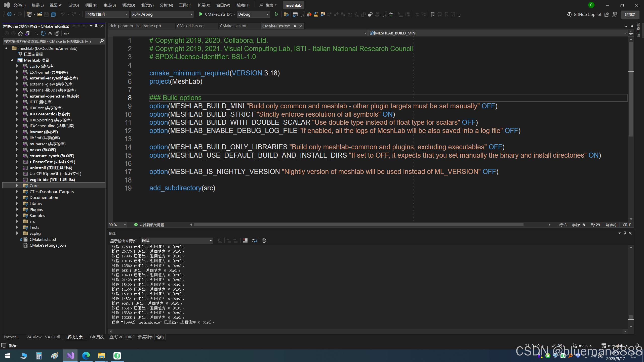Expand the Plugins folder node
The height and width of the screenshot is (362, 644).
(17, 209)
